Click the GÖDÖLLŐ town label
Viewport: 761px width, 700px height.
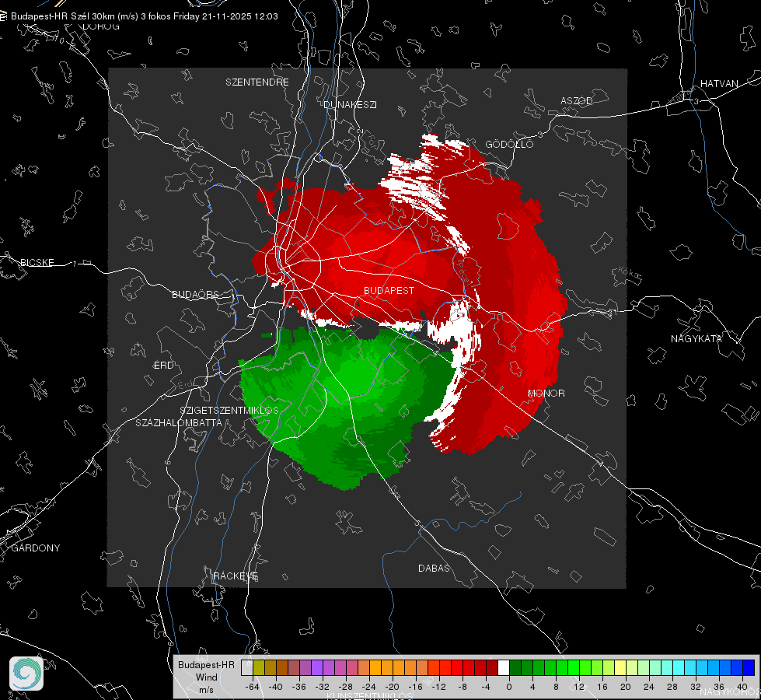(509, 144)
